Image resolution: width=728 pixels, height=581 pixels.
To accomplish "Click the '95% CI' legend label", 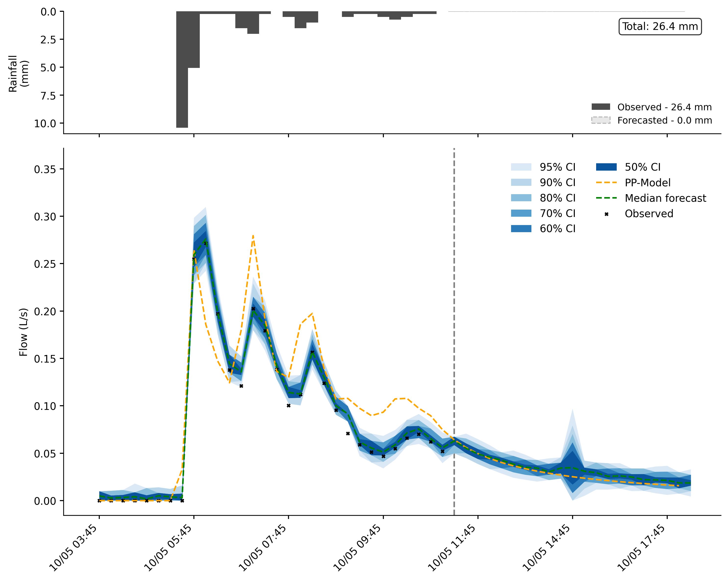I will (x=557, y=167).
